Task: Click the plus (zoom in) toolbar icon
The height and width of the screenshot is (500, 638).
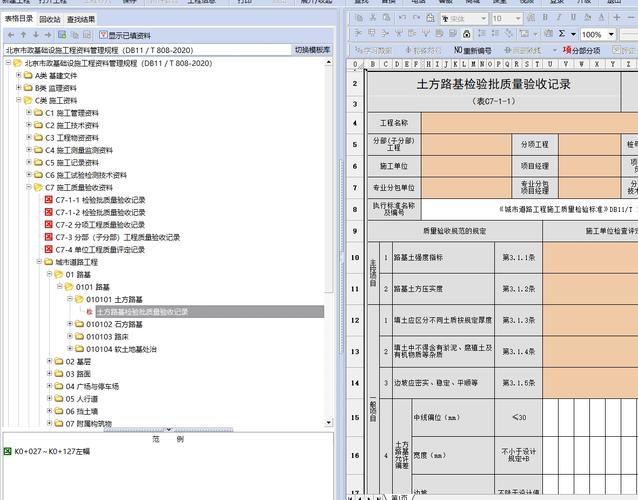Action: [617, 17]
